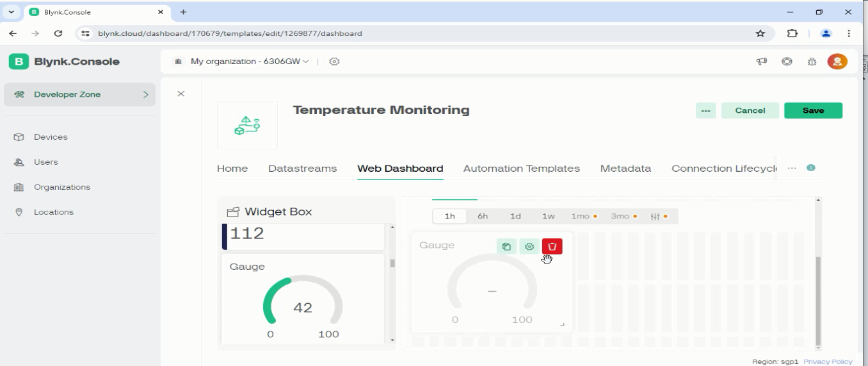
Task: Show more tabs via ellipsis
Action: pyautogui.click(x=792, y=168)
